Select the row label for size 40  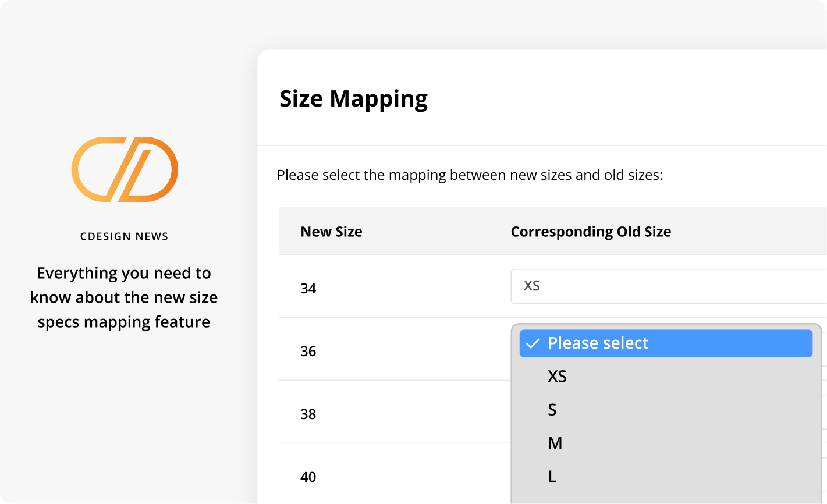point(308,477)
